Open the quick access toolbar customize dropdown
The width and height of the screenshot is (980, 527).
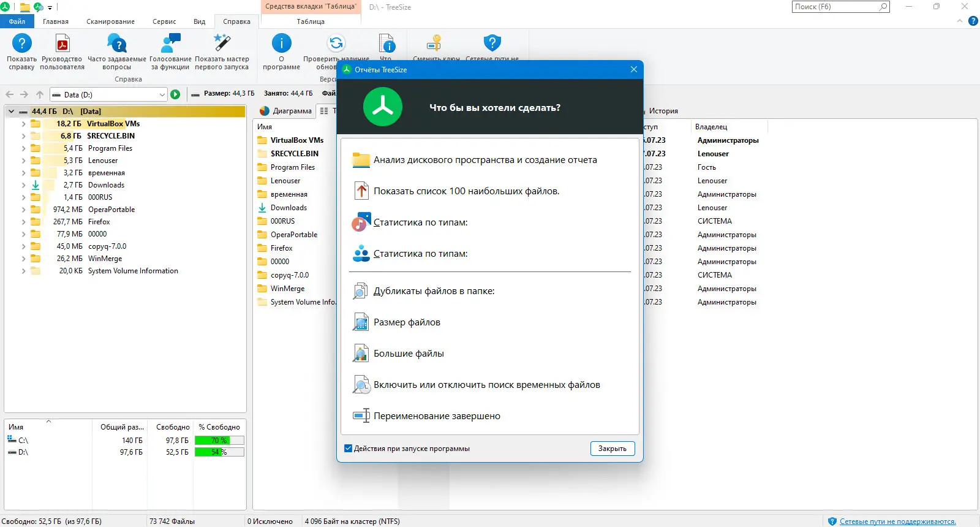point(50,7)
